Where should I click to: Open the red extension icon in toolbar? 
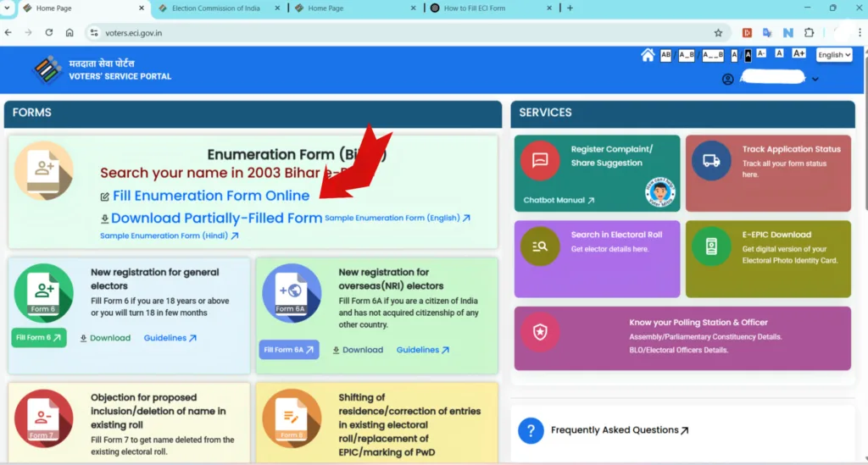tap(747, 33)
